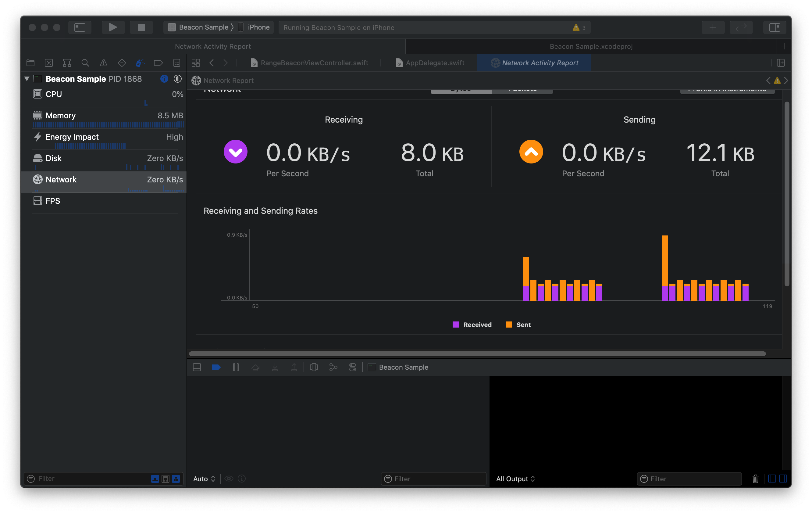Click the Run (play) button
Viewport: 812px width, 513px height.
pos(113,27)
